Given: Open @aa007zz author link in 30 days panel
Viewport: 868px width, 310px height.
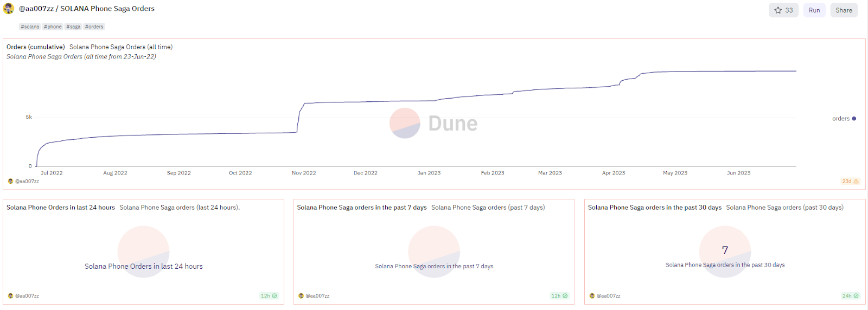Looking at the screenshot, I should (609, 296).
